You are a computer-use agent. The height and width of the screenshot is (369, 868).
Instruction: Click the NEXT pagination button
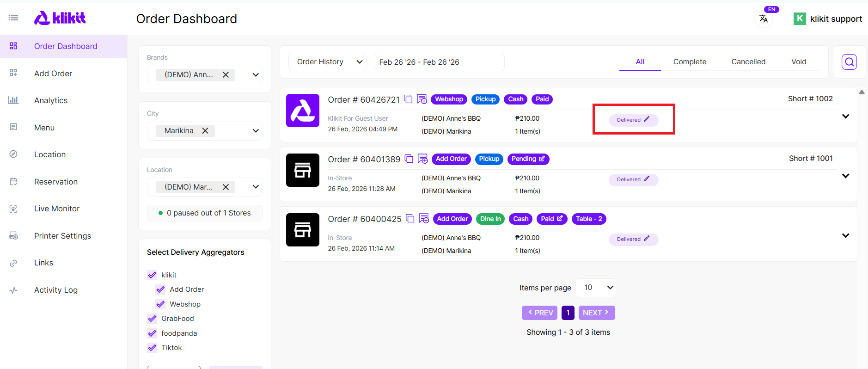[x=596, y=313]
